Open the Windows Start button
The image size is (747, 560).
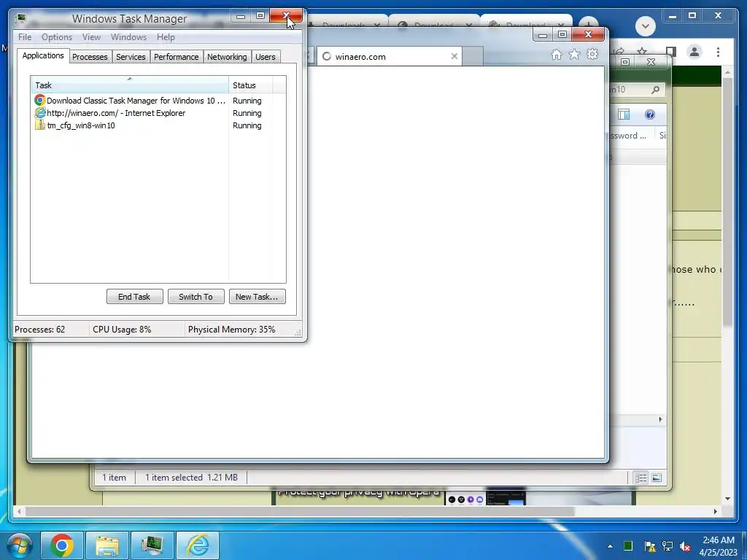pos(19,545)
